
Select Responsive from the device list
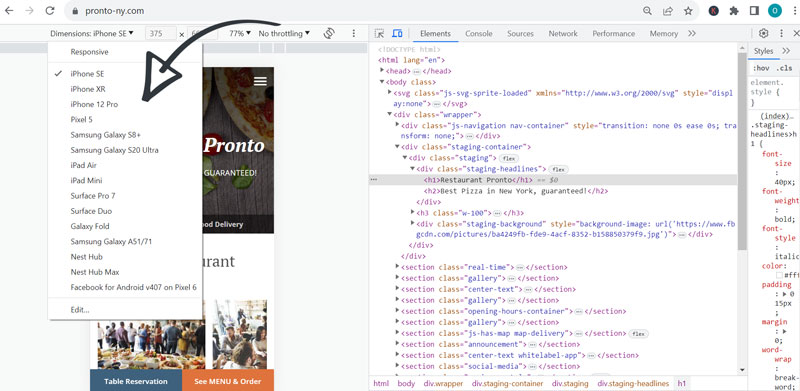pos(126,52)
